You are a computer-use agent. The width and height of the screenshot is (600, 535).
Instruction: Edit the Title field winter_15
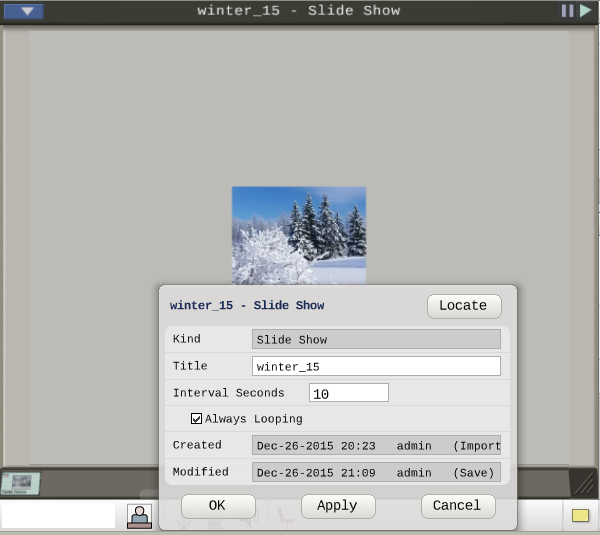[376, 366]
